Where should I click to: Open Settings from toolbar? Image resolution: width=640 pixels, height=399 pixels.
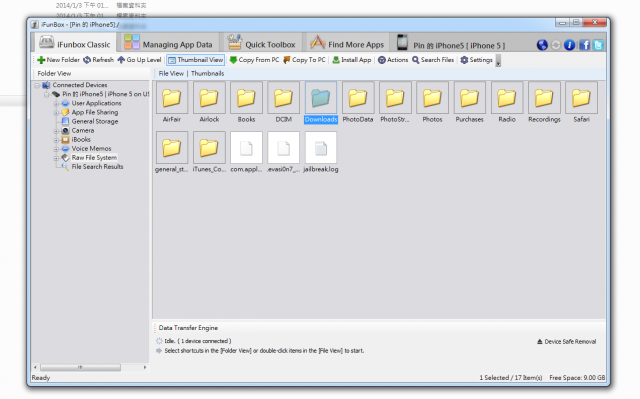pos(476,60)
